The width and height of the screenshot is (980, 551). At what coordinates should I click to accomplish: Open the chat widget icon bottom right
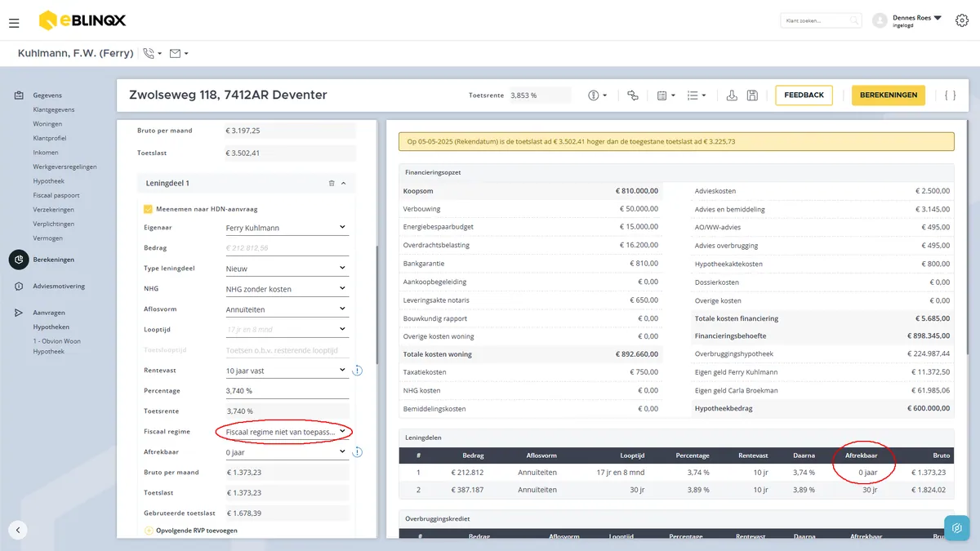pyautogui.click(x=957, y=527)
